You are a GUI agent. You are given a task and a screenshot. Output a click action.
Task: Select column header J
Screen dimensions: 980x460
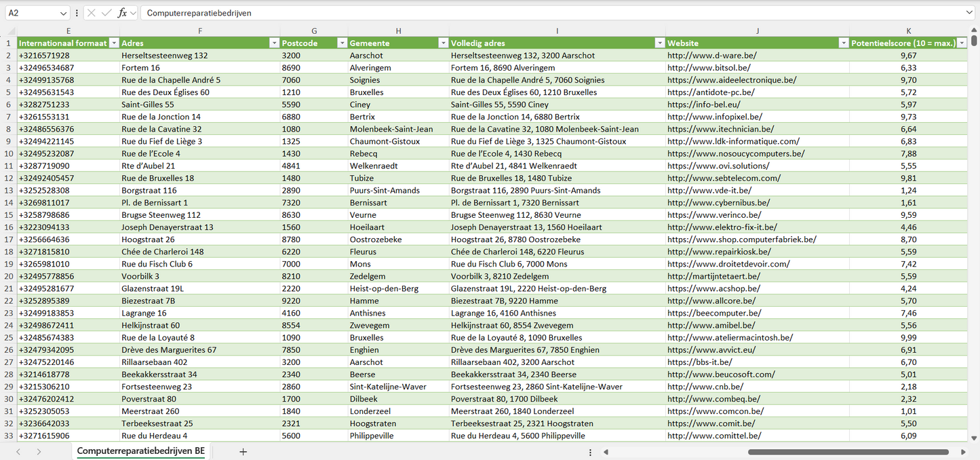pos(757,31)
